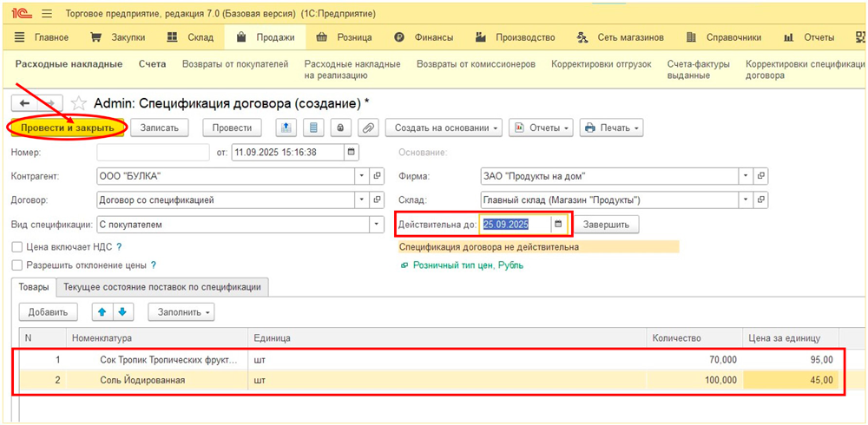The height and width of the screenshot is (425, 868).
Task: Expand the Заполнить dropdown button
Action: (x=181, y=311)
